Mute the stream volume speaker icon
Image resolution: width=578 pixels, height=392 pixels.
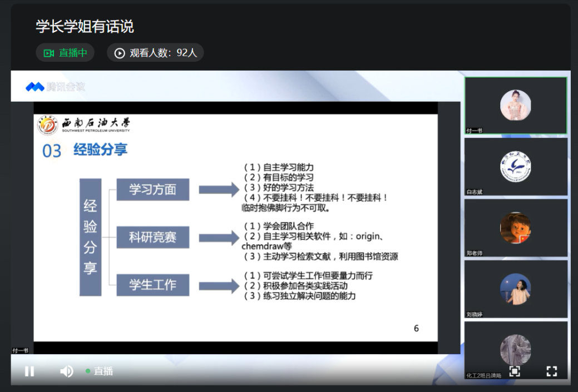point(66,371)
